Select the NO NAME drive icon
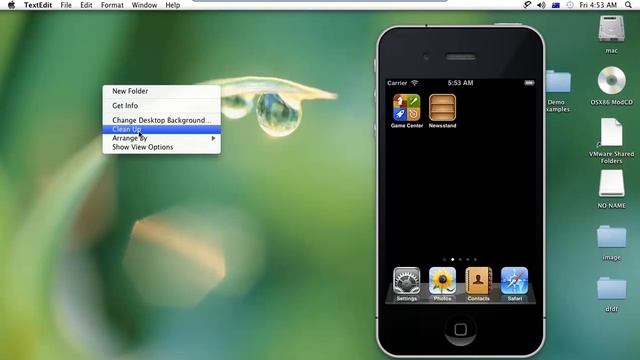Screen dimensions: 640x360 (611, 184)
